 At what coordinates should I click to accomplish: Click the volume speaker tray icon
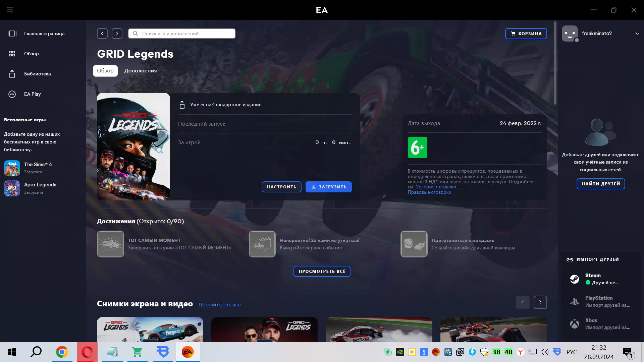545,352
